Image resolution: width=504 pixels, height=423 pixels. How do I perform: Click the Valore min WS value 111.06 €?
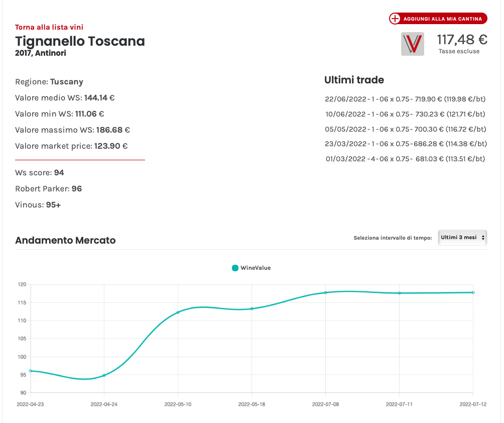90,114
